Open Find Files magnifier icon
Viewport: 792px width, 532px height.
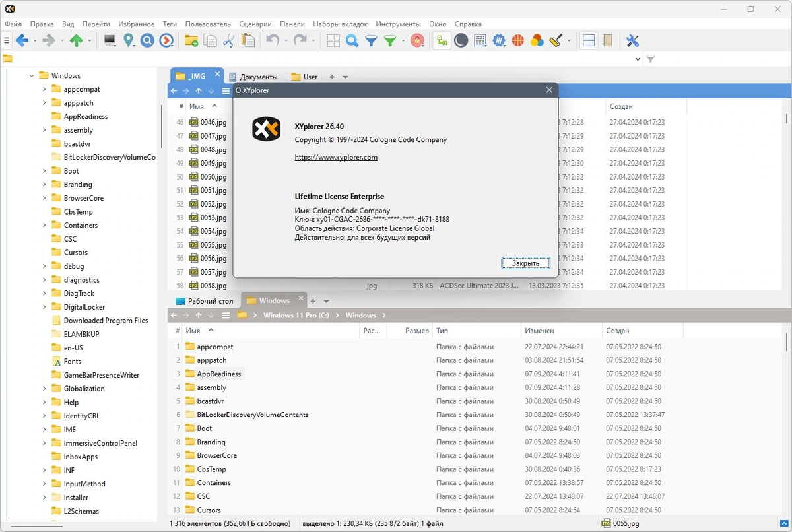pos(352,41)
